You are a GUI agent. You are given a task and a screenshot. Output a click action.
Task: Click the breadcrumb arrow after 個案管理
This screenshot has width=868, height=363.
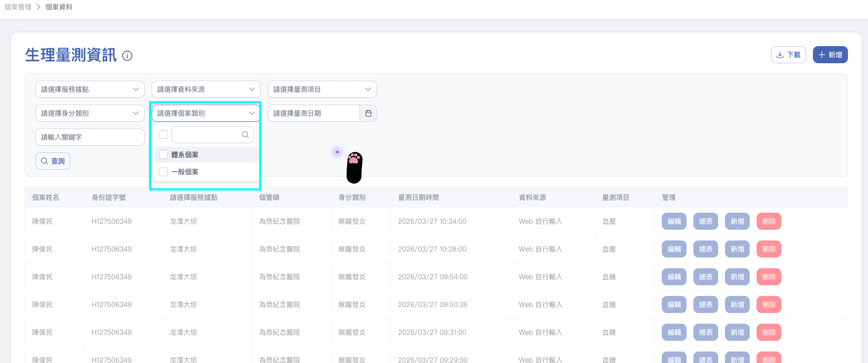[38, 7]
